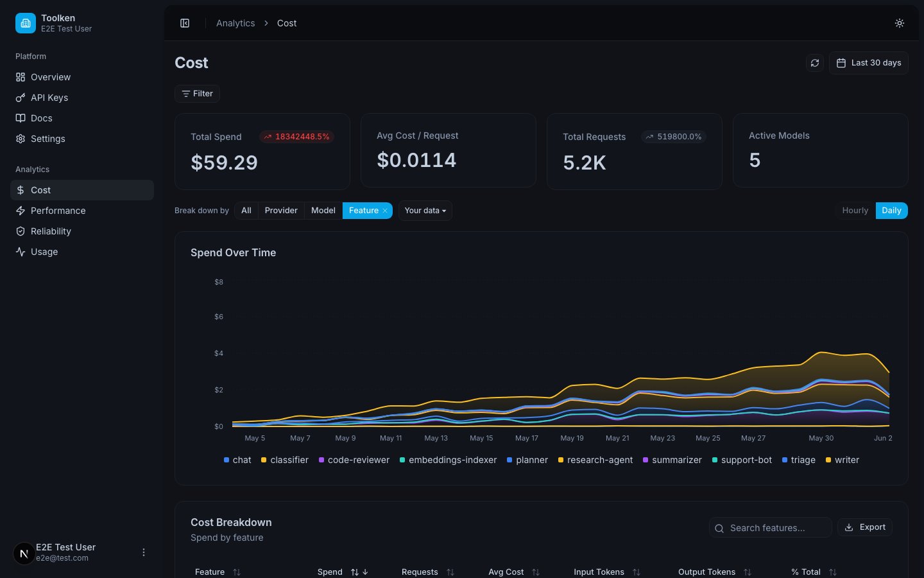Click the Export button label
Viewport: 924px width, 578px height.
coord(873,527)
